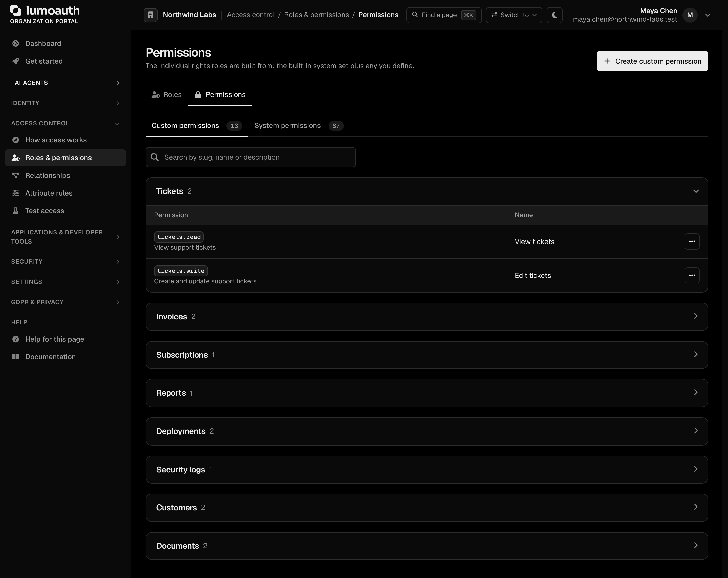Viewport: 728px width, 578px height.
Task: Open Help for this page
Action: [x=65, y=339]
